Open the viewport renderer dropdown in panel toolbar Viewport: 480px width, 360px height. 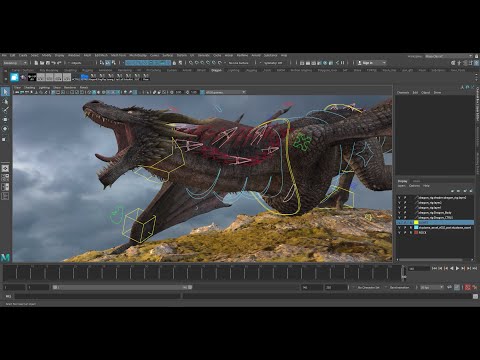click(225, 92)
